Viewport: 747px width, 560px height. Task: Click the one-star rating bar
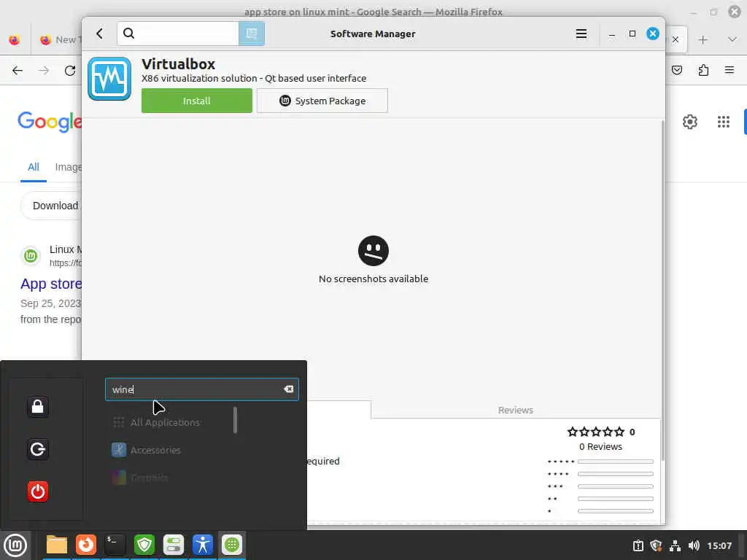click(616, 511)
